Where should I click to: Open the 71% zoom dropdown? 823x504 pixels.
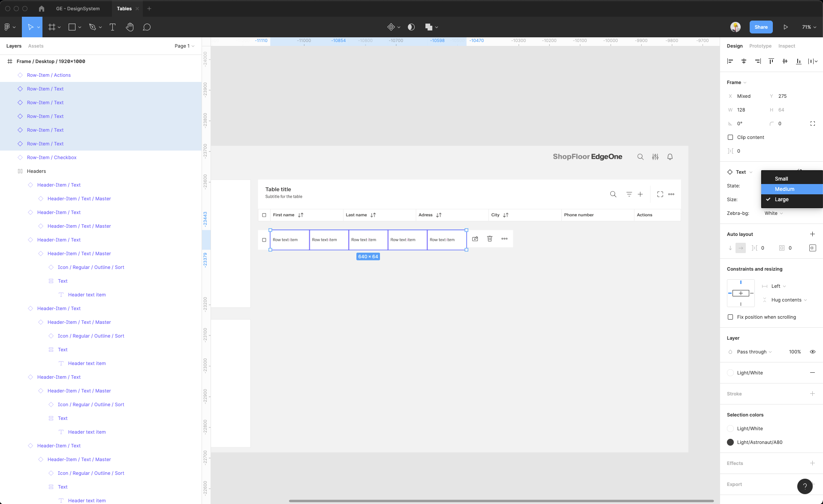pyautogui.click(x=809, y=27)
